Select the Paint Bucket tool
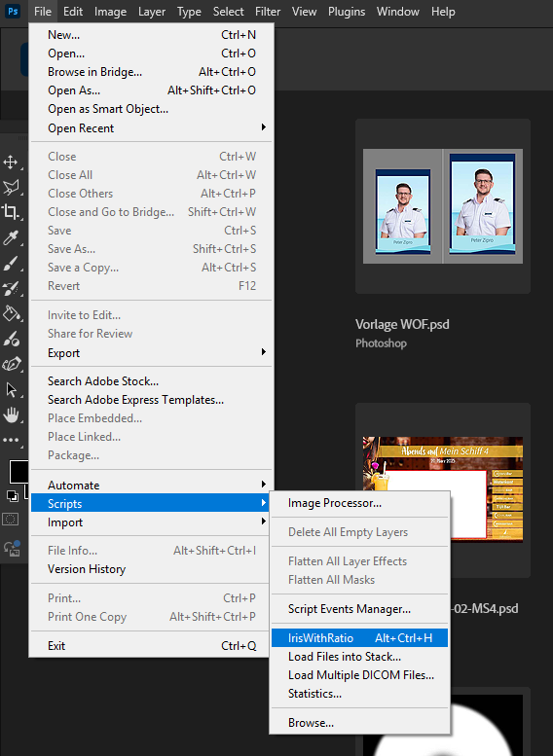Screen dimensions: 553x756 (11, 313)
